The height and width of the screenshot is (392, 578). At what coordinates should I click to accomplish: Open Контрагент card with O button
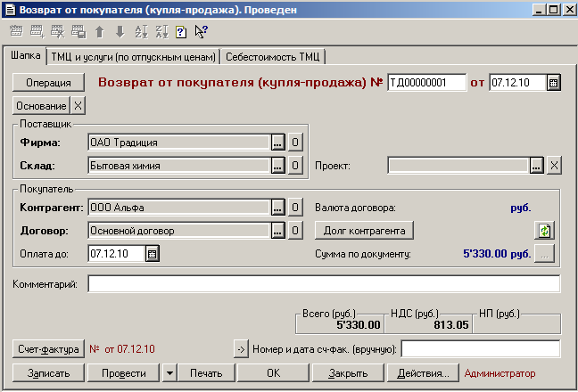tap(295, 208)
